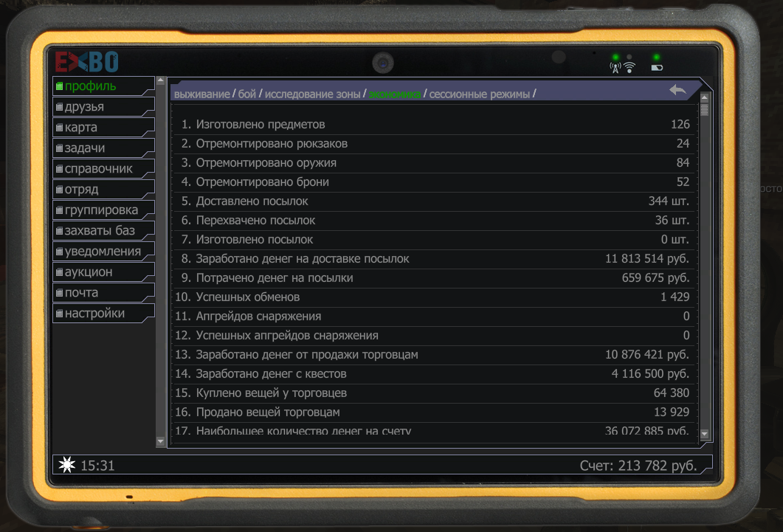
Task: Click sidebar scrollbar up arrow
Action: coord(160,80)
